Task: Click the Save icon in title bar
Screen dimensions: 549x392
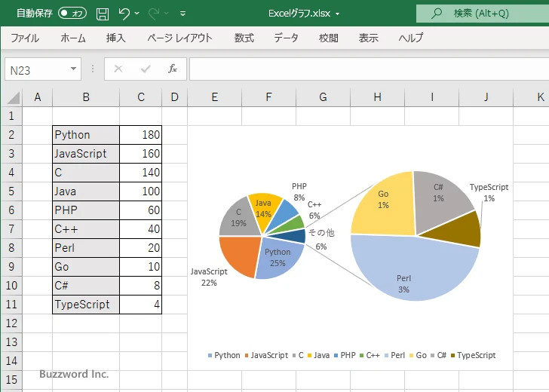Action: pyautogui.click(x=103, y=14)
